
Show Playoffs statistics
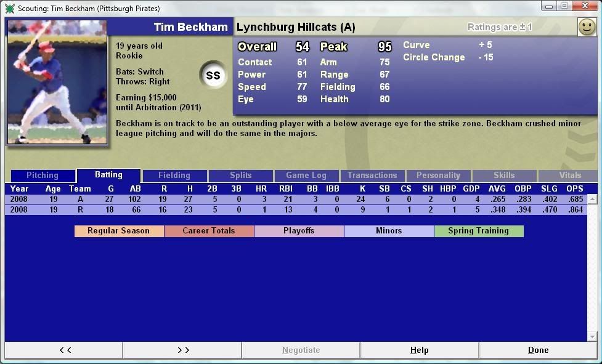pos(299,231)
